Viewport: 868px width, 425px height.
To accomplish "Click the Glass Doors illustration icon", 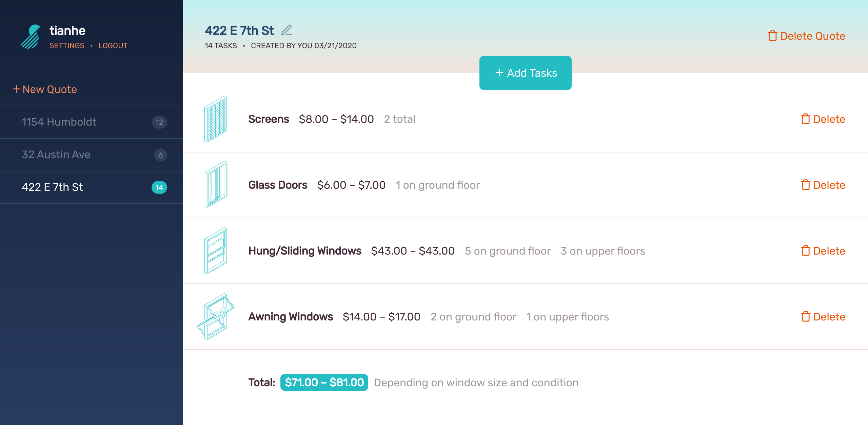I will click(216, 185).
